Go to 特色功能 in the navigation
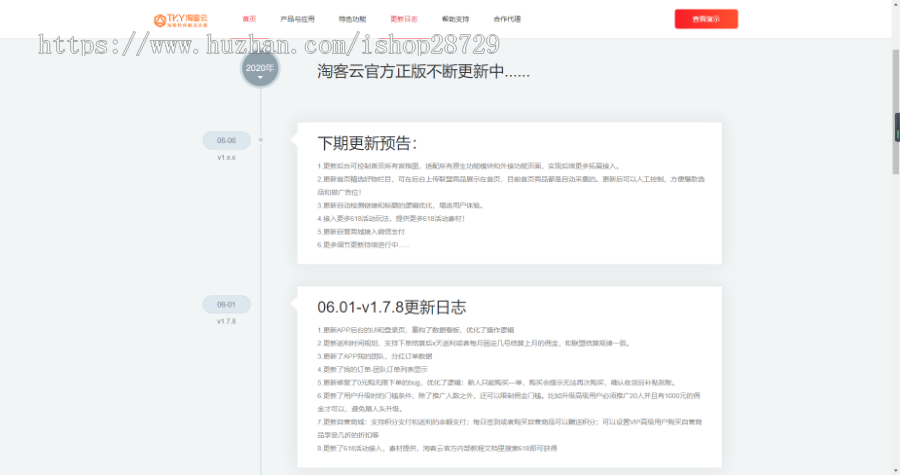Viewport: 900px width, 475px height. click(352, 19)
